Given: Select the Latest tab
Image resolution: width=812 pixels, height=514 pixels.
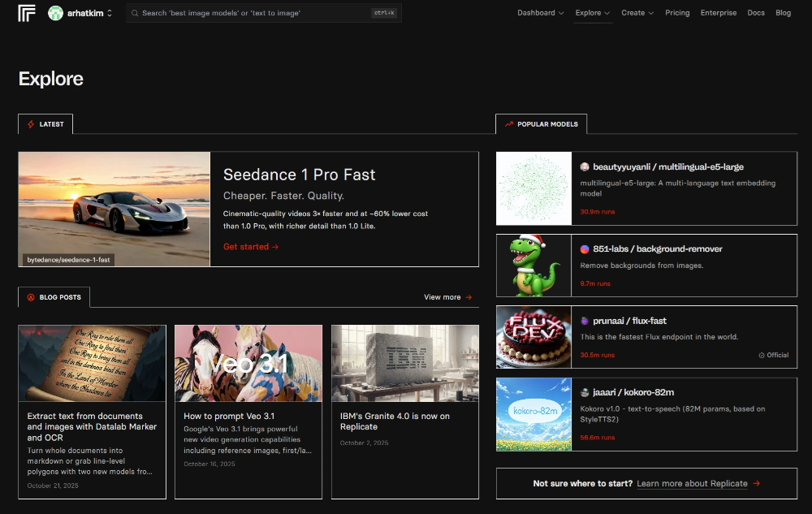Looking at the screenshot, I should [45, 124].
